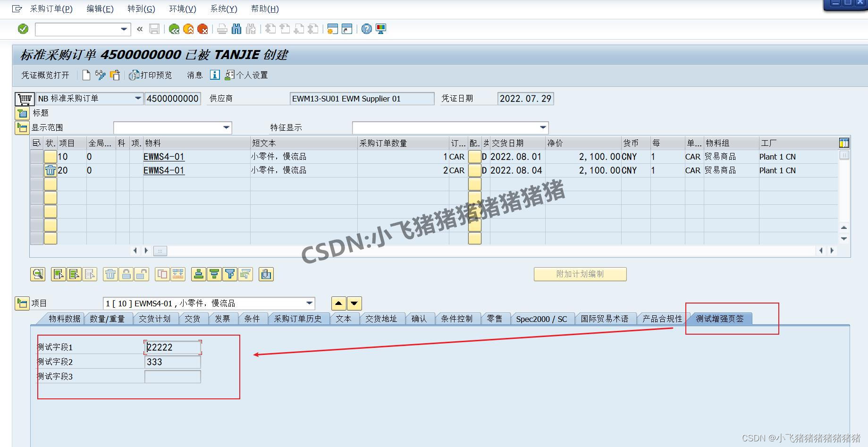Click the Generate shortcut icon
The height and width of the screenshot is (447, 868).
[347, 29]
